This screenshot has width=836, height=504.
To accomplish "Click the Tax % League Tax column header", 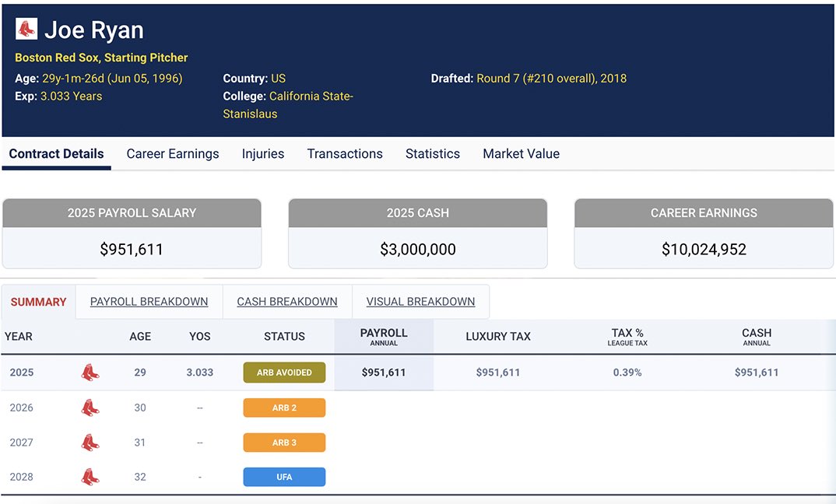I will coord(627,337).
